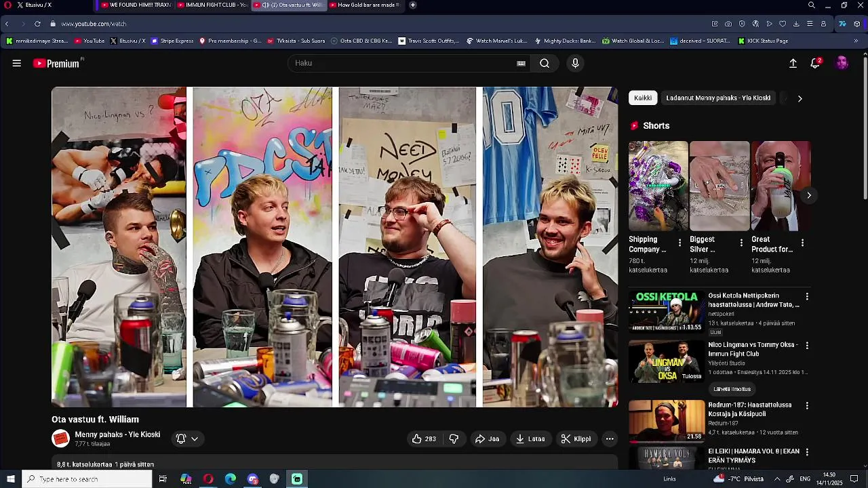Switch to WE FOUND HIM browser tab
This screenshot has width=868, height=488.
coord(135,5)
